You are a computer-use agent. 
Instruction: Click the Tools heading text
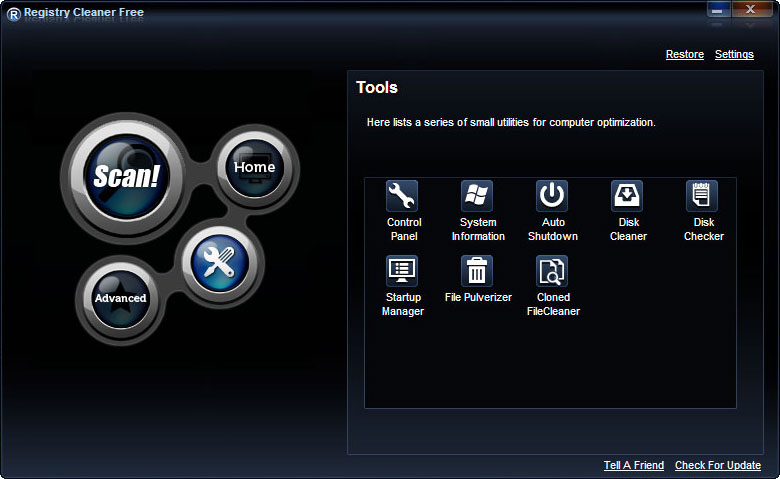pos(377,88)
